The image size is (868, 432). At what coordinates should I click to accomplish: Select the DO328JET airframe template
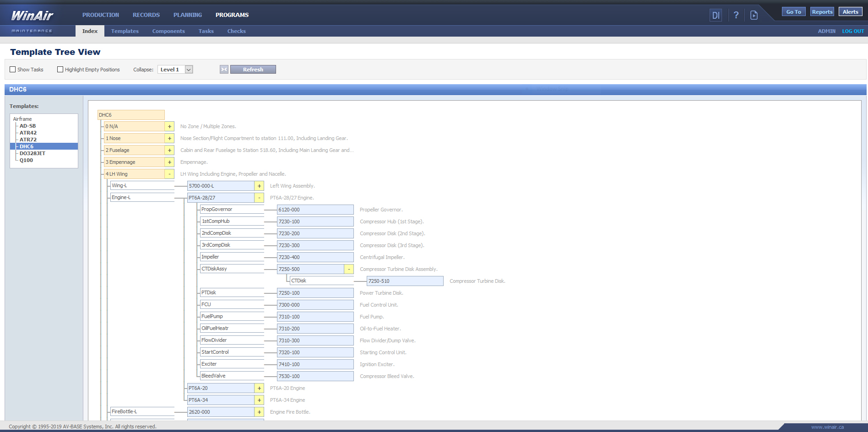[33, 153]
